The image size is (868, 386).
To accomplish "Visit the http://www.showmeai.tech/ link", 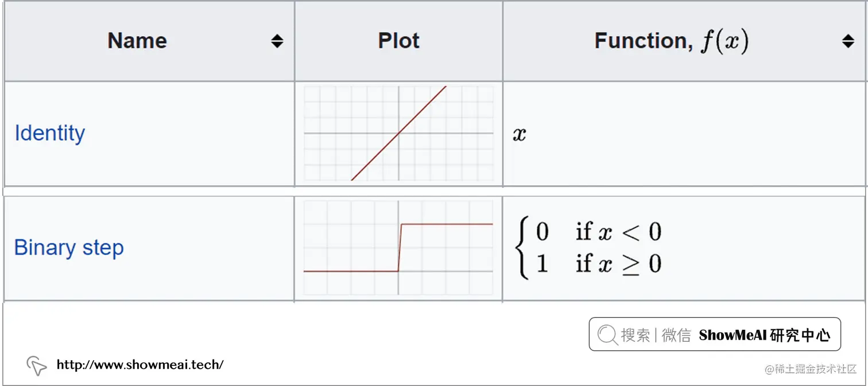I will [140, 364].
